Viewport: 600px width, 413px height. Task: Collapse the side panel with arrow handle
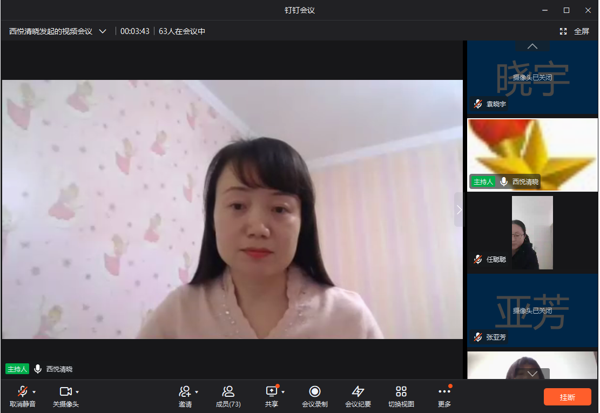[x=460, y=210]
